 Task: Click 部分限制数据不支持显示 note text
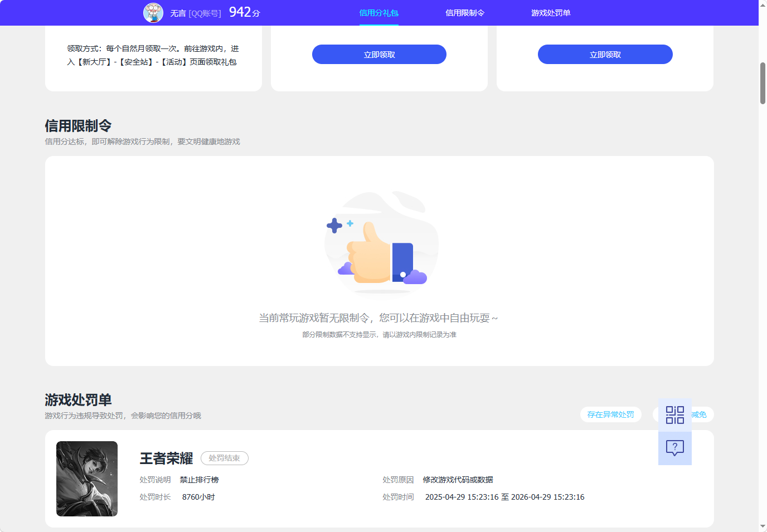point(380,335)
